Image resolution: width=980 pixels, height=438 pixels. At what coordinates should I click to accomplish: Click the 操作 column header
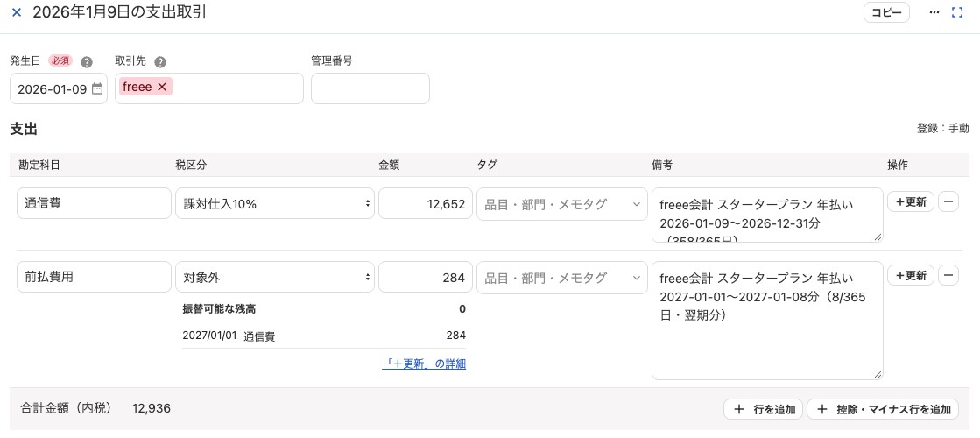click(898, 165)
